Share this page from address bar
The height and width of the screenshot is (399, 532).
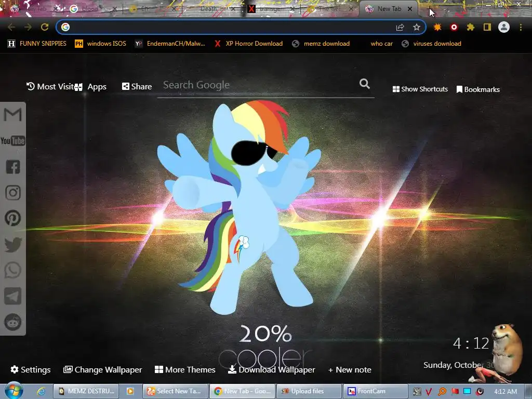coord(400,27)
